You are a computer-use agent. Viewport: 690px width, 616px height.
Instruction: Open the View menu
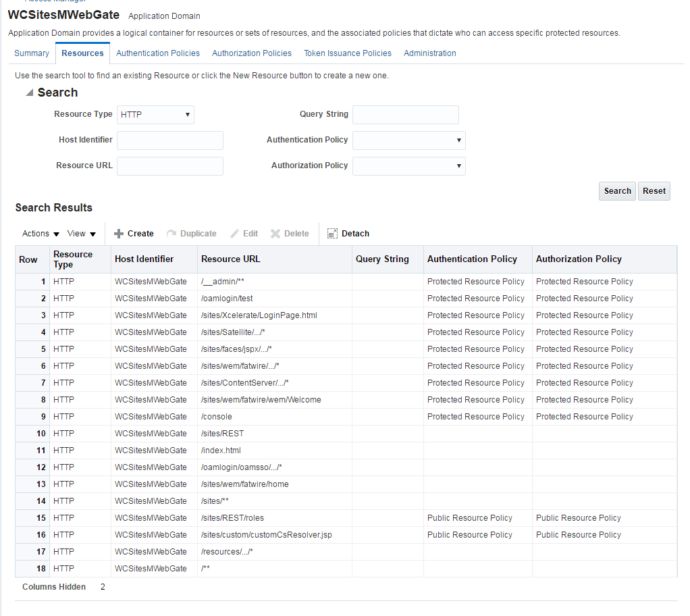[x=82, y=234]
